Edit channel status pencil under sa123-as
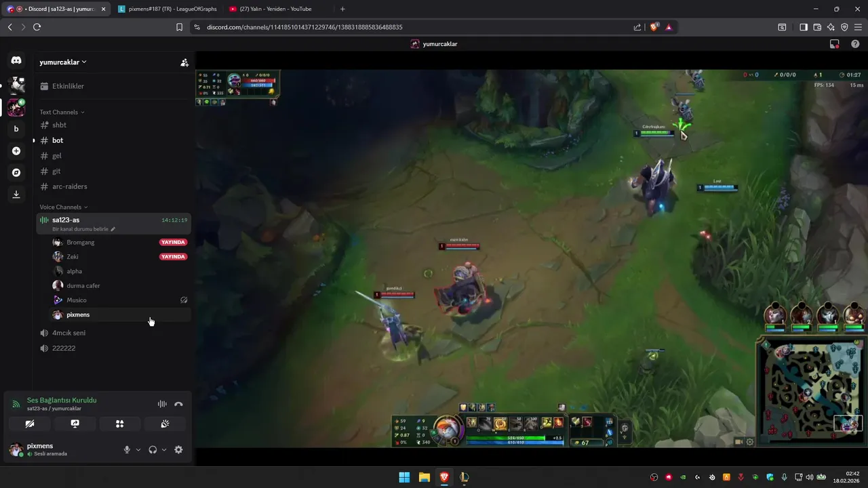Image resolution: width=868 pixels, height=488 pixels. pyautogui.click(x=113, y=229)
